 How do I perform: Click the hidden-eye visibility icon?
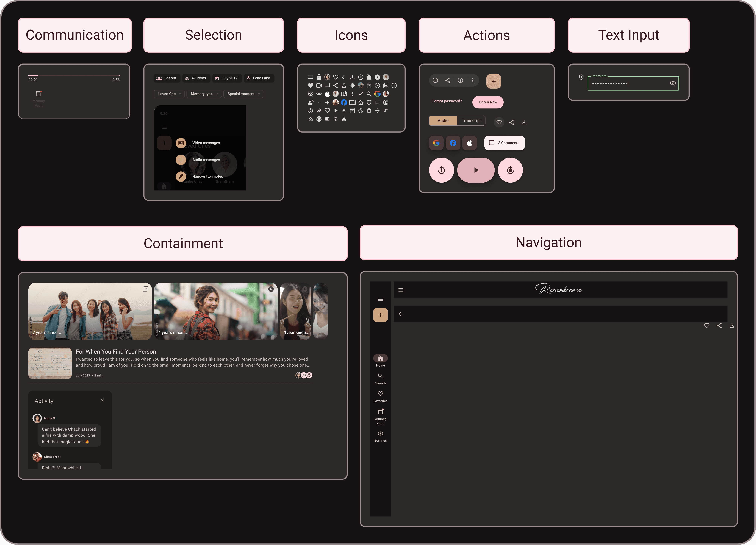point(310,94)
